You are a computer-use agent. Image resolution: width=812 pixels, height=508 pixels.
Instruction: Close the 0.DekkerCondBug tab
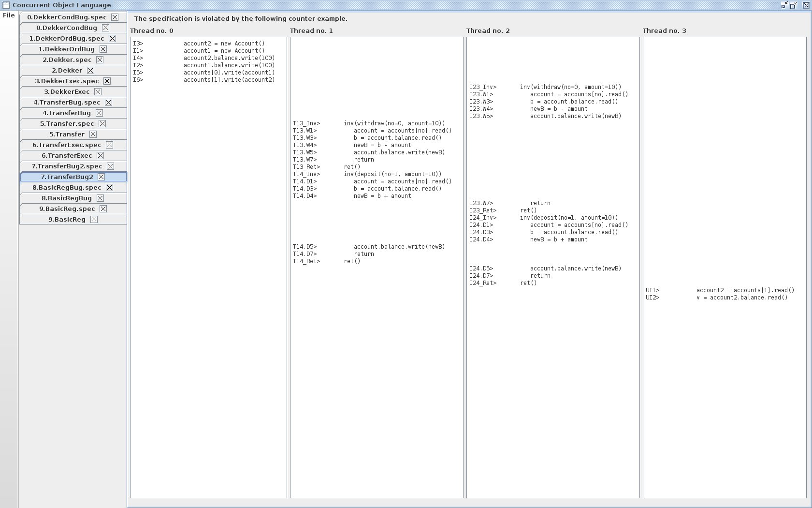(105, 28)
